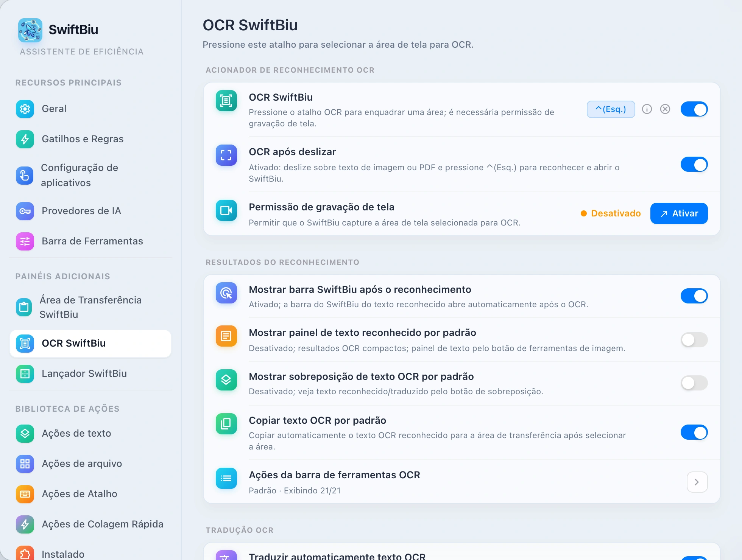This screenshot has height=560, width=742.
Task: Select OCR SwiftBiu sidebar item
Action: pyautogui.click(x=90, y=344)
